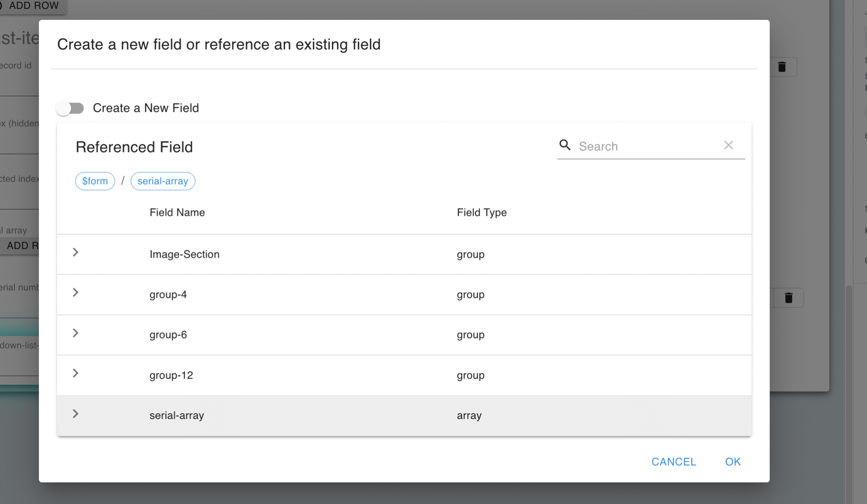
Task: Select the group-12 field row
Action: pyautogui.click(x=171, y=375)
